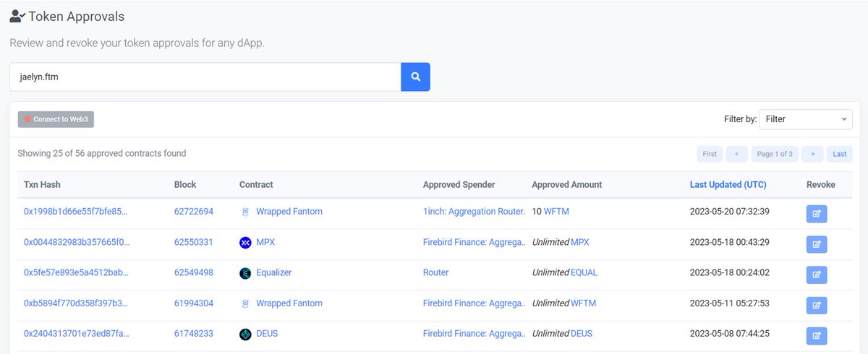Open transaction 0x5fe57e893e5a4512bab...
This screenshot has width=868, height=354.
76,272
